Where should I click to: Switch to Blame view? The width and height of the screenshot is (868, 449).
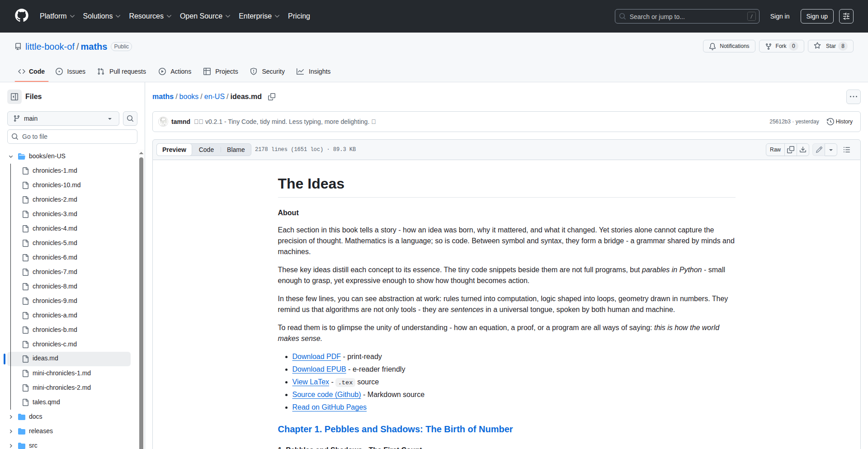(236, 150)
